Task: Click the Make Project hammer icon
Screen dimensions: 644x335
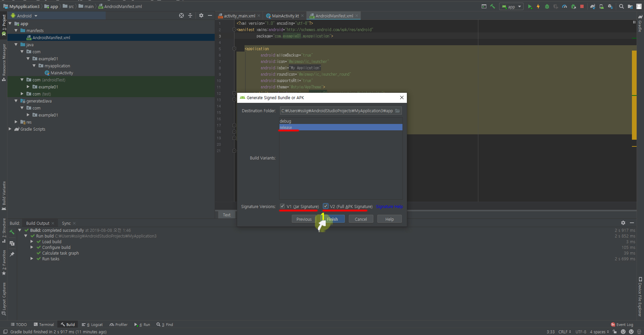Action: [x=492, y=6]
